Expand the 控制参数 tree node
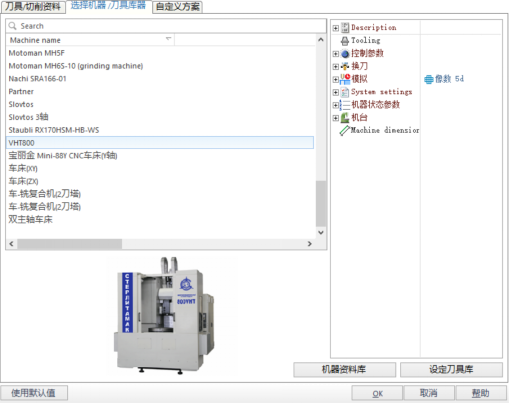The width and height of the screenshot is (509, 403). point(336,54)
